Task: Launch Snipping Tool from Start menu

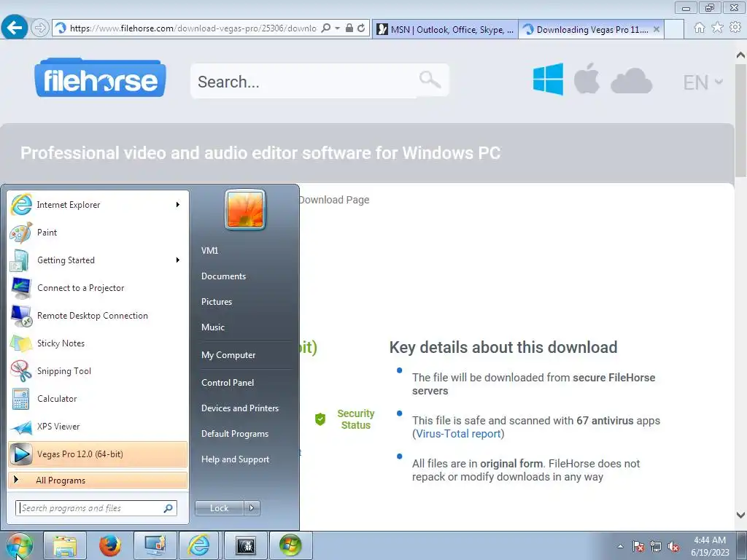Action: click(98, 371)
